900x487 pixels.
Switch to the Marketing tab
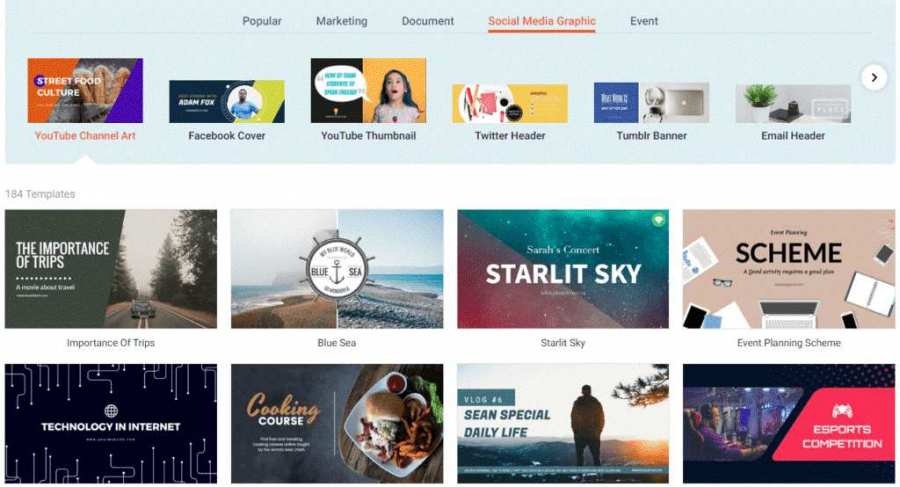pos(342,21)
